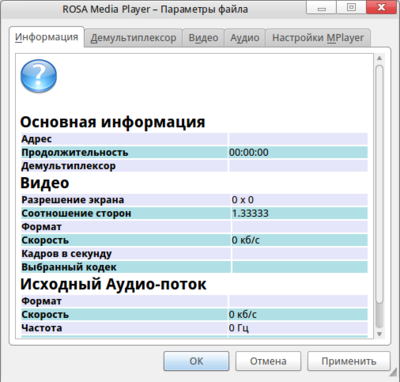Image resolution: width=400 pixels, height=382 pixels.
Task: Click the 0 кб/с value under Видео
Action: tap(246, 240)
